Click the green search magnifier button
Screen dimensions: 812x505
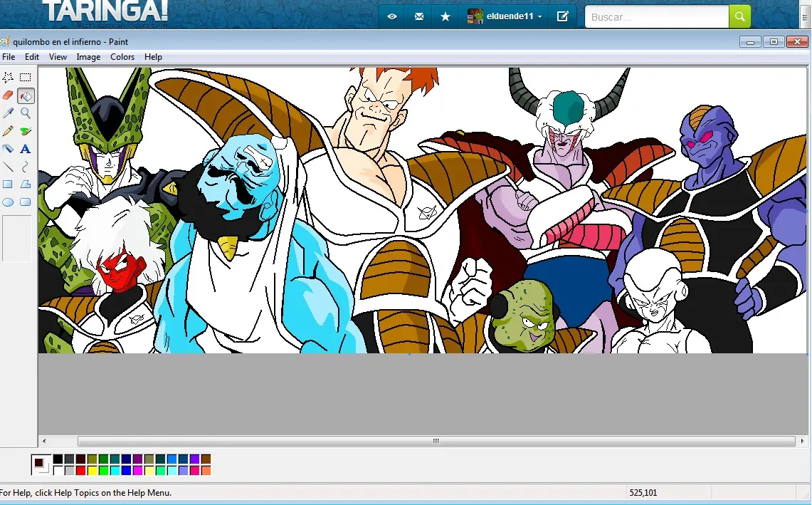(x=739, y=16)
